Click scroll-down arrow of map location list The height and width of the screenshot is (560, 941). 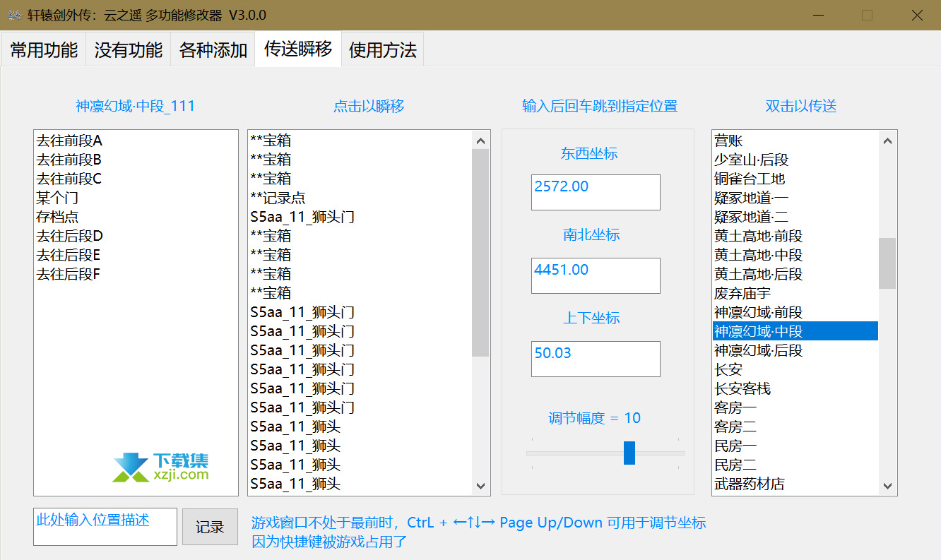[x=888, y=486]
